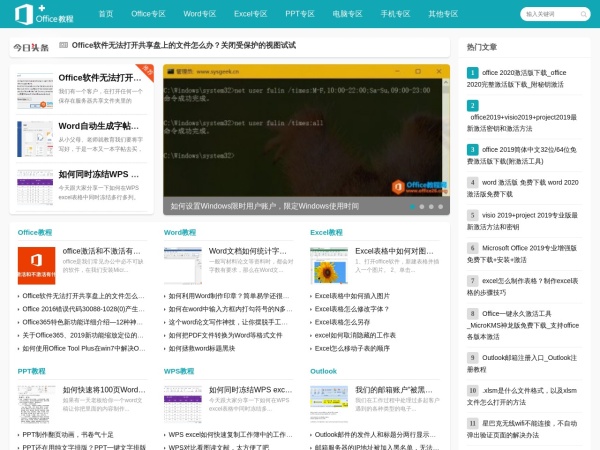Image resolution: width=600 pixels, height=450 pixels.
Task: Open the 手机专区 navigation tab
Action: coord(395,14)
